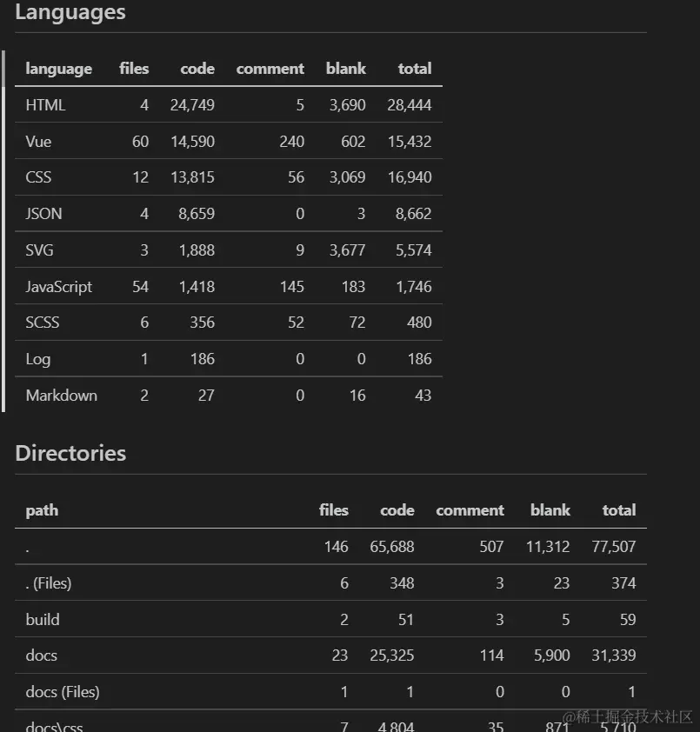The height and width of the screenshot is (732, 700).
Task: Select the 'build' directory path cell
Action: [43, 620]
